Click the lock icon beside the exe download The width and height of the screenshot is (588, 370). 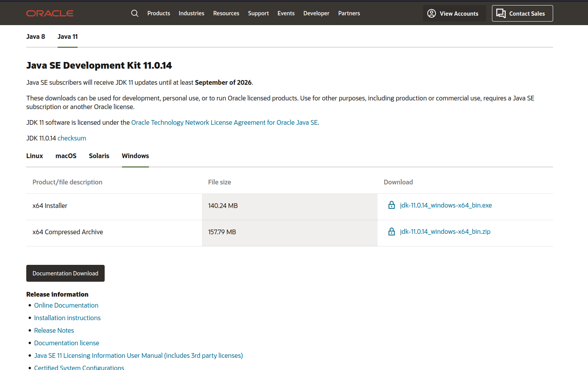pyautogui.click(x=391, y=205)
